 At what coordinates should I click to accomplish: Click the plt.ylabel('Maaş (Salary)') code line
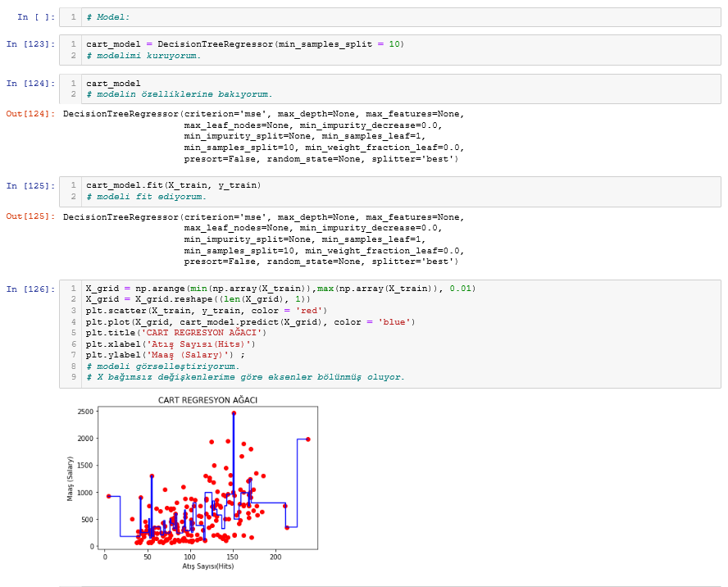pyautogui.click(x=166, y=355)
